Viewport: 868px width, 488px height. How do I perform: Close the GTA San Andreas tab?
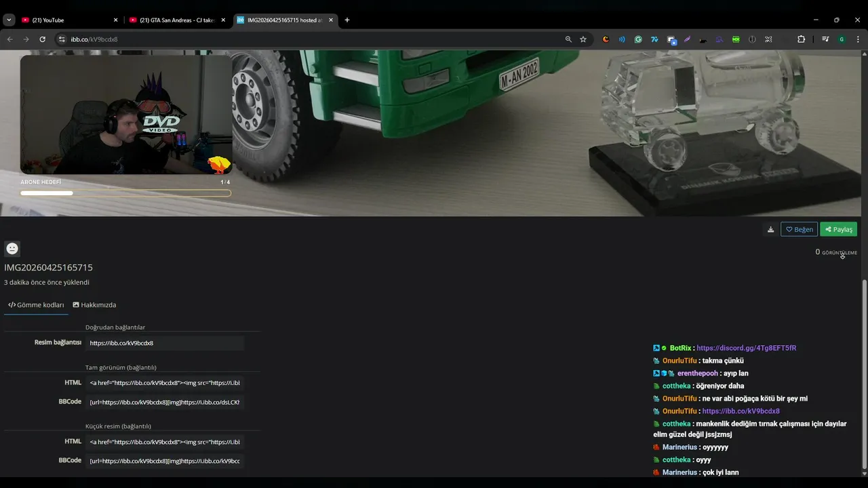[223, 20]
